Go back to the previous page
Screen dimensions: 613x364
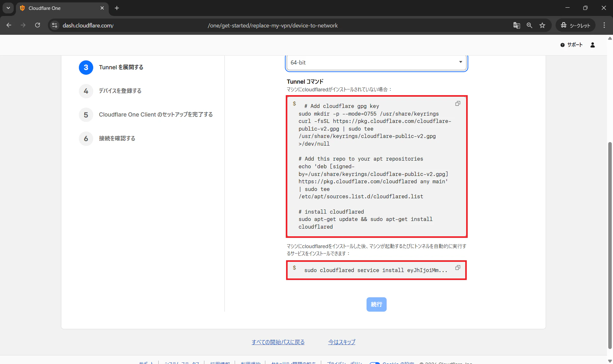tap(9, 26)
